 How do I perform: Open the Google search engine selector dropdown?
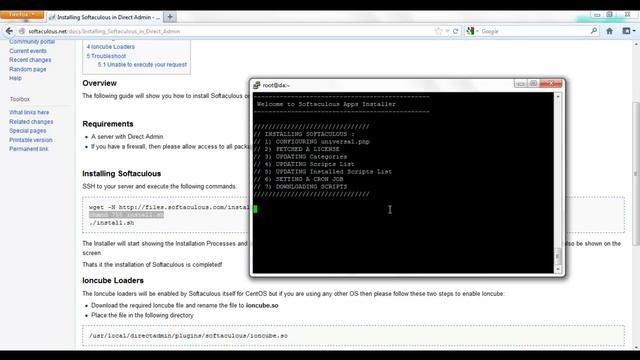point(472,31)
